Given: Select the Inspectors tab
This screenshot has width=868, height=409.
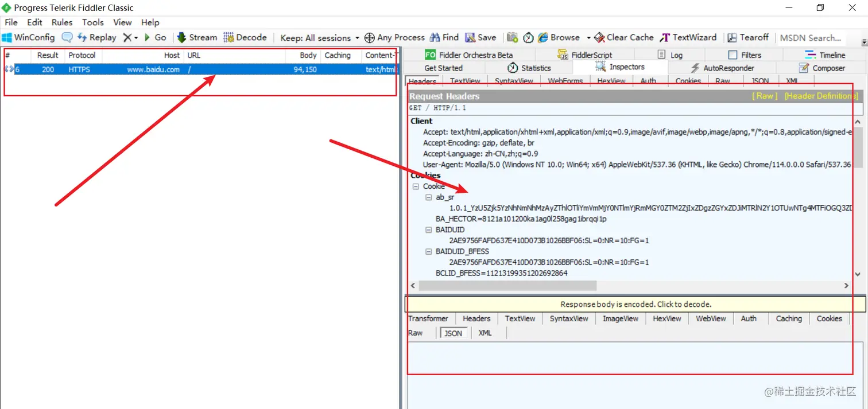Looking at the screenshot, I should click(x=620, y=67).
